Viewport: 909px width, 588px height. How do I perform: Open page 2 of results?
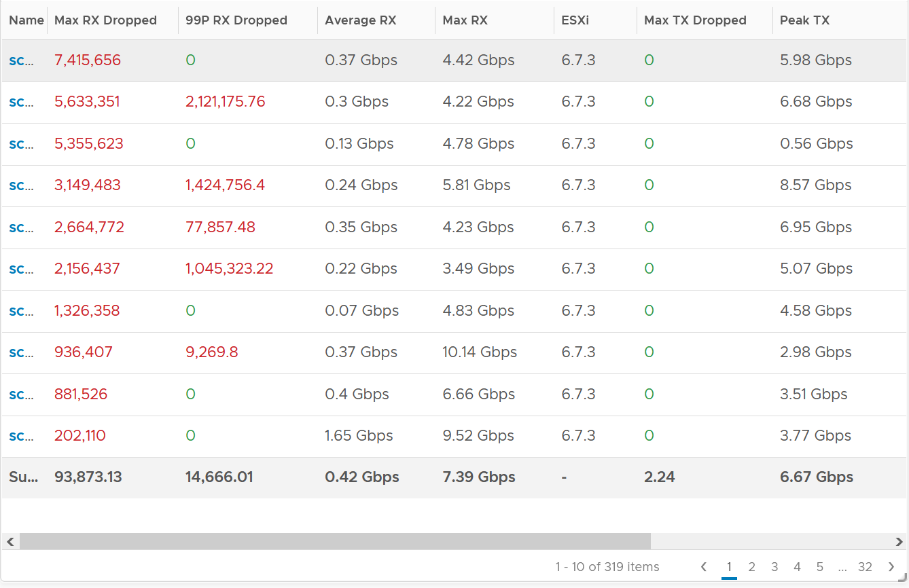[x=751, y=567]
